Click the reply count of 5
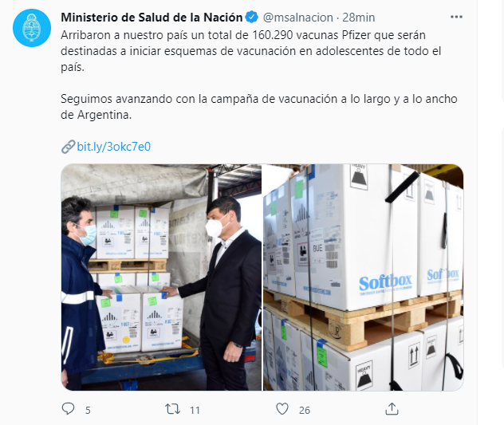This screenshot has width=504, height=425. [88, 410]
